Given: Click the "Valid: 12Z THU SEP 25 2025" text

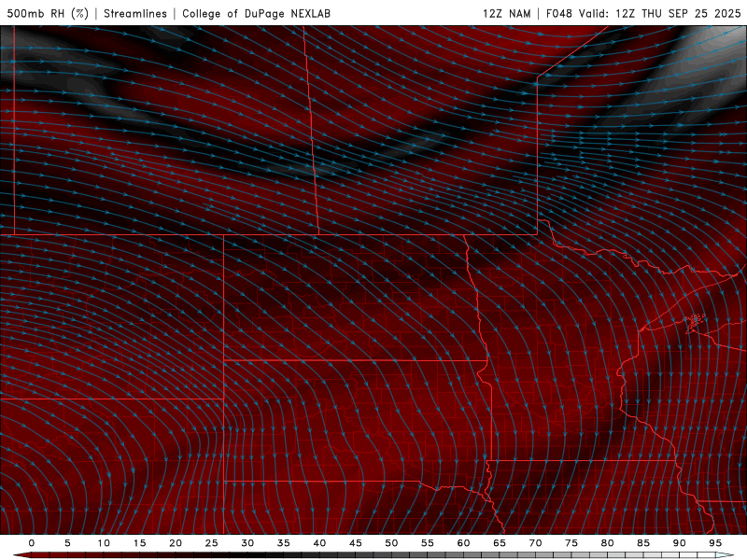Looking at the screenshot, I should (660, 13).
